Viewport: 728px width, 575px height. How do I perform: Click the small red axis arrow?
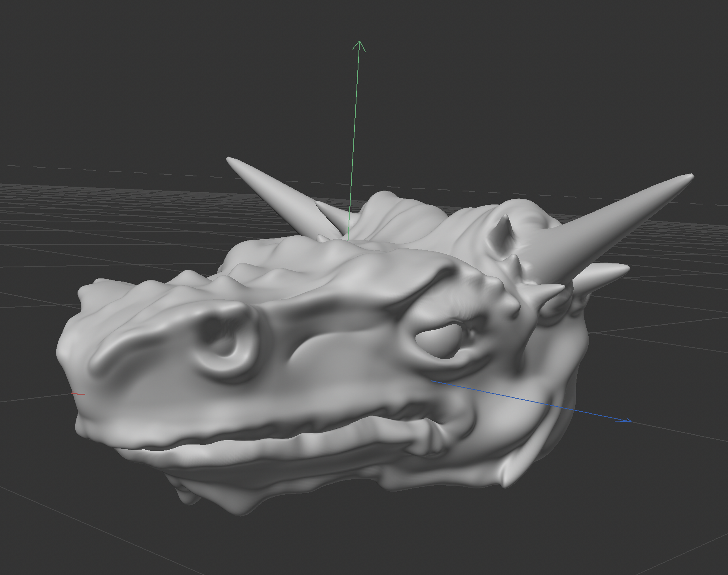(x=74, y=393)
